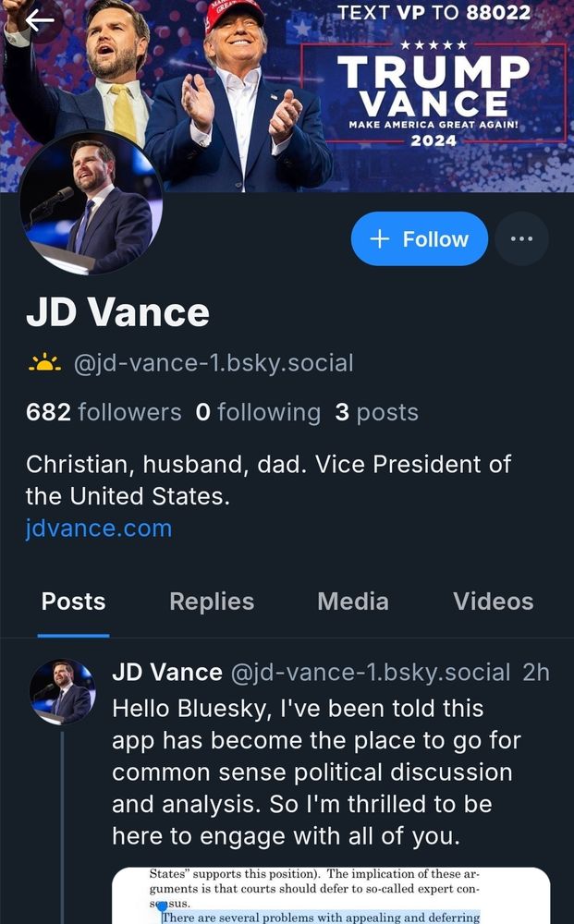This screenshot has width=574, height=924.
Task: Click the blue underline under Posts tab
Action: click(x=73, y=635)
